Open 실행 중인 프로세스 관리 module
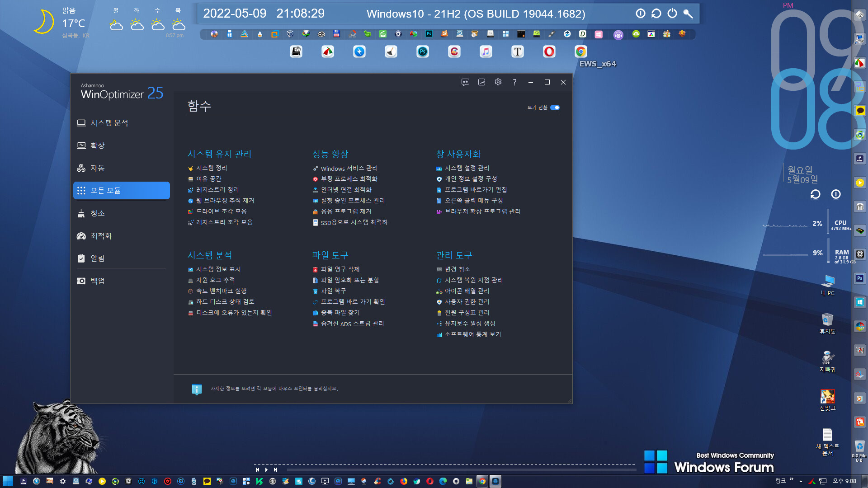Screen dimensions: 868x488 point(349,201)
